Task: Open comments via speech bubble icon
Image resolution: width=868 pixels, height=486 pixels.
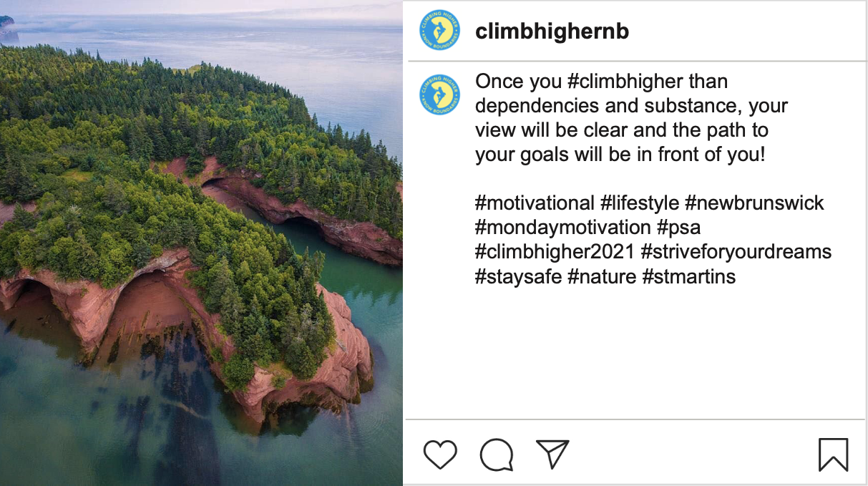Action: (497, 455)
